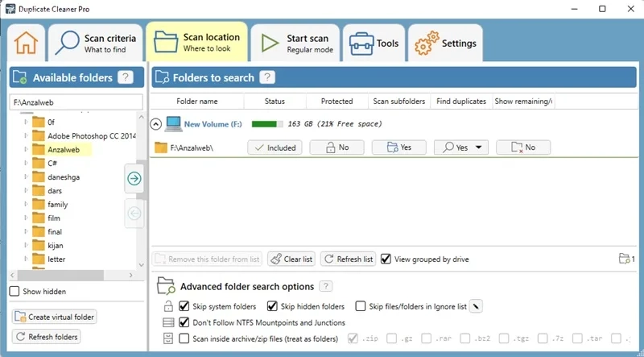This screenshot has height=357, width=644.
Task: Open help for Folders to search
Action: 267,77
